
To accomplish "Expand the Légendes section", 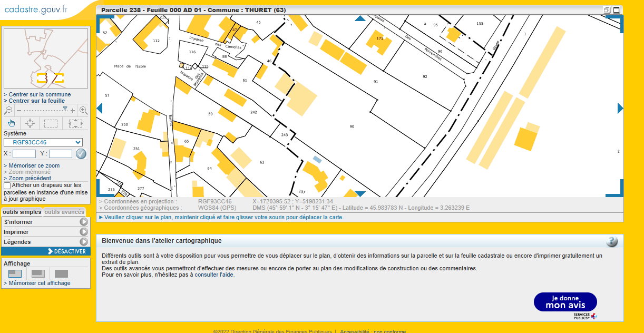I will [84, 242].
